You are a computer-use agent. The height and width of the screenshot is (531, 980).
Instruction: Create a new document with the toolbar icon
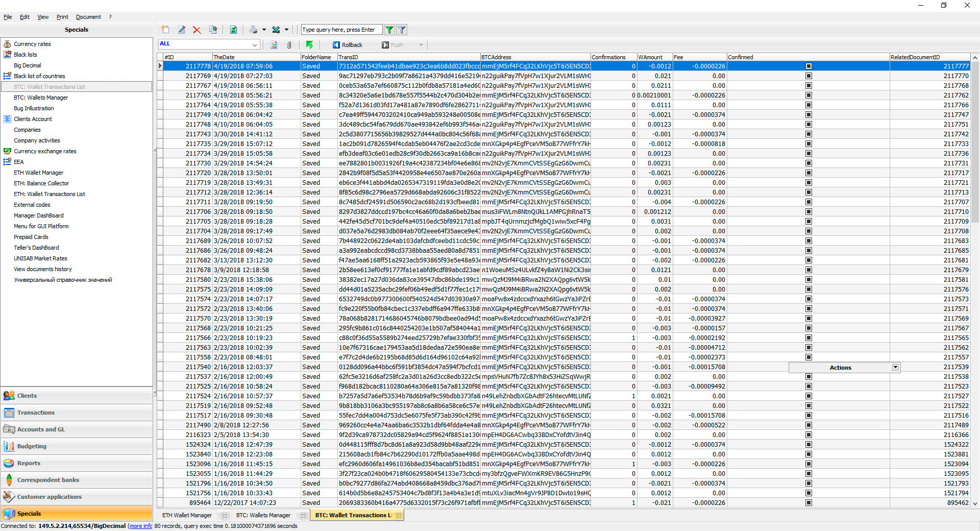pyautogui.click(x=165, y=30)
